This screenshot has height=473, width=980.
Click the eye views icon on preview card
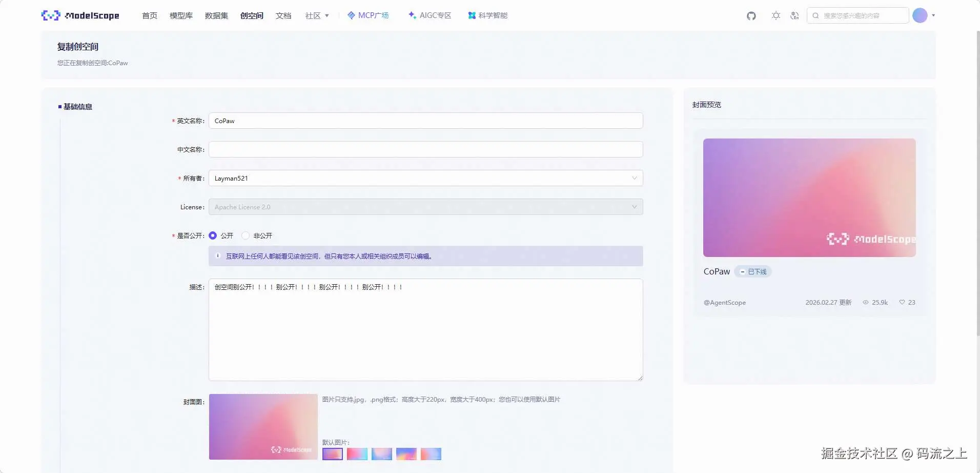(866, 303)
